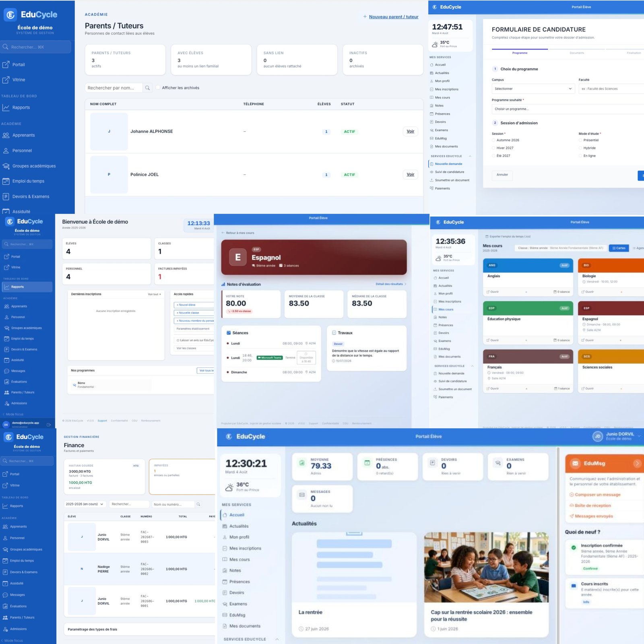Click logout icon beside demo@educycle.app

(x=49, y=425)
